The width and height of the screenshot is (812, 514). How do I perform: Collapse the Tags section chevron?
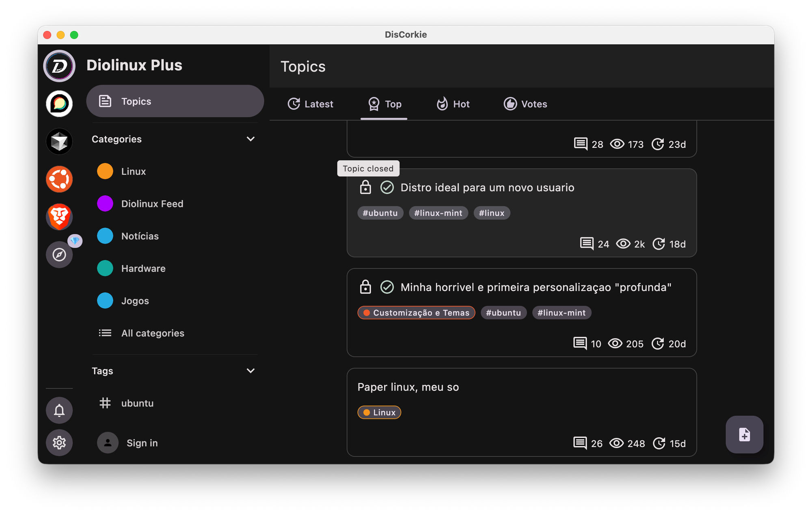251,371
